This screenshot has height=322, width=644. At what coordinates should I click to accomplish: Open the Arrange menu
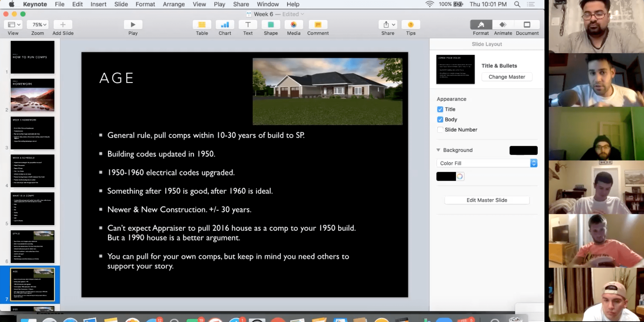pos(174,4)
